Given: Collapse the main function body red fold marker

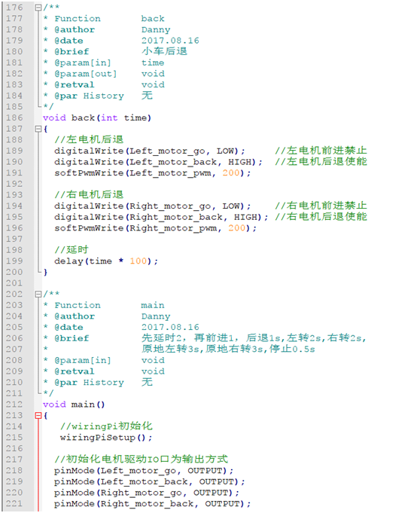Looking at the screenshot, I should 38,416.
